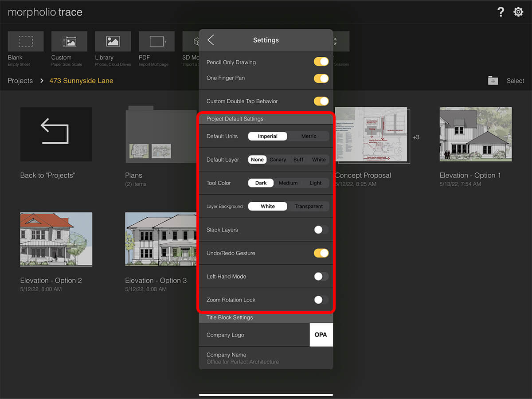This screenshot has height=399, width=532.
Task: Turn on Left-Hand Mode
Action: click(x=321, y=276)
